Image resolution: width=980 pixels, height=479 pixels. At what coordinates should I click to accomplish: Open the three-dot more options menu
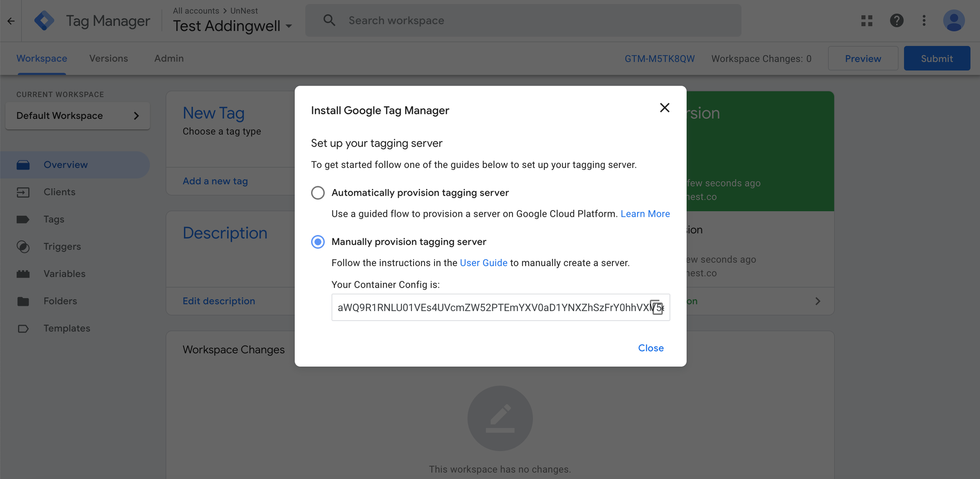924,21
